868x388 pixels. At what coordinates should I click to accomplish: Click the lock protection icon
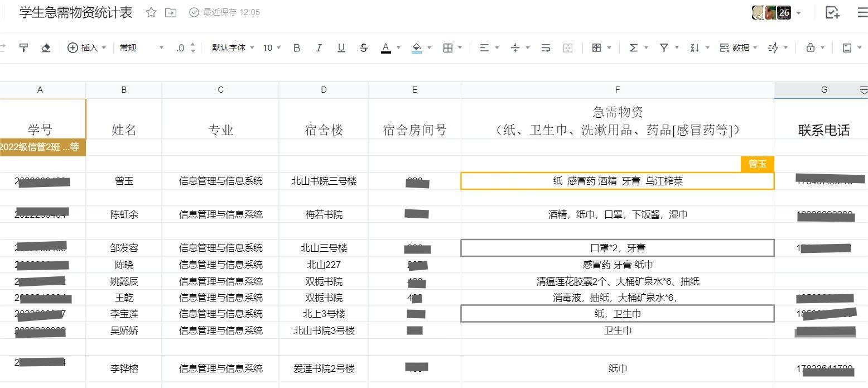pyautogui.click(x=811, y=48)
